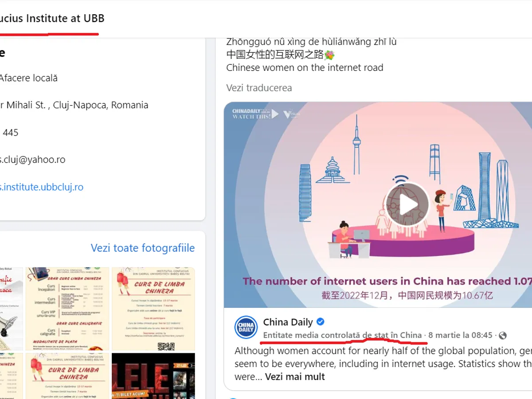Screen dimensions: 532x399
Task: Click the globe public-visibility icon
Action: (x=502, y=335)
